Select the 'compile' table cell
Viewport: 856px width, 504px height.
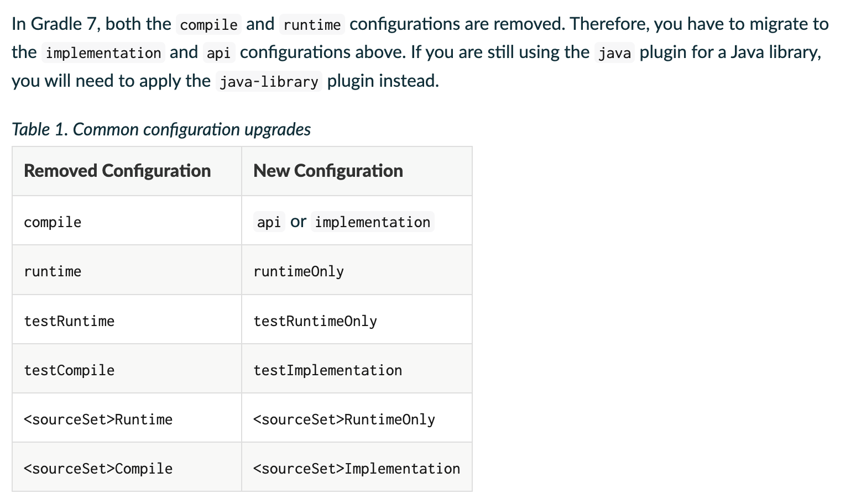click(x=127, y=221)
